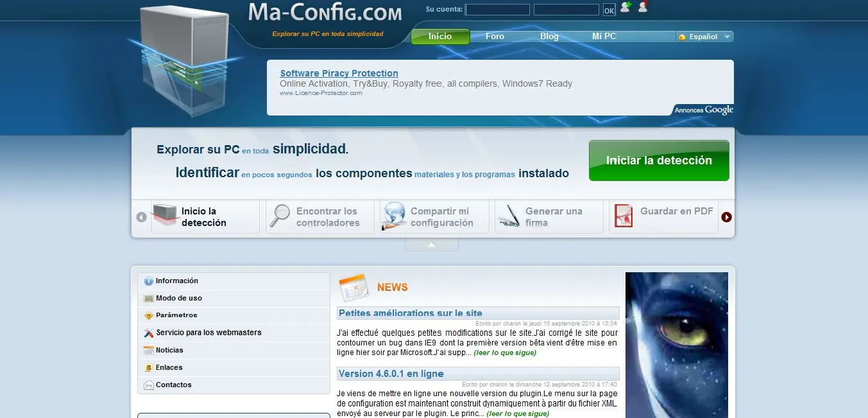868x418 pixels.
Task: Click the ad text Online Activation, Try&Buy
Action: [x=426, y=84]
